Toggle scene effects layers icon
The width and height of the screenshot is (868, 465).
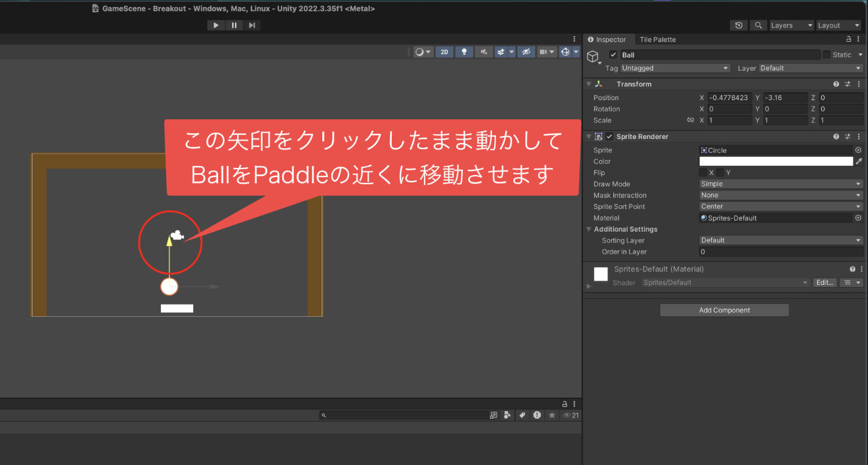pyautogui.click(x=501, y=52)
